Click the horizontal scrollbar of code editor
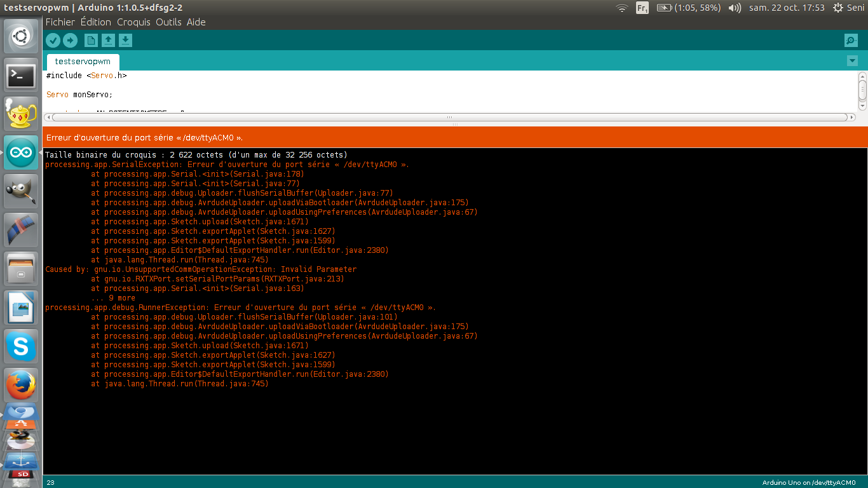 pos(450,117)
